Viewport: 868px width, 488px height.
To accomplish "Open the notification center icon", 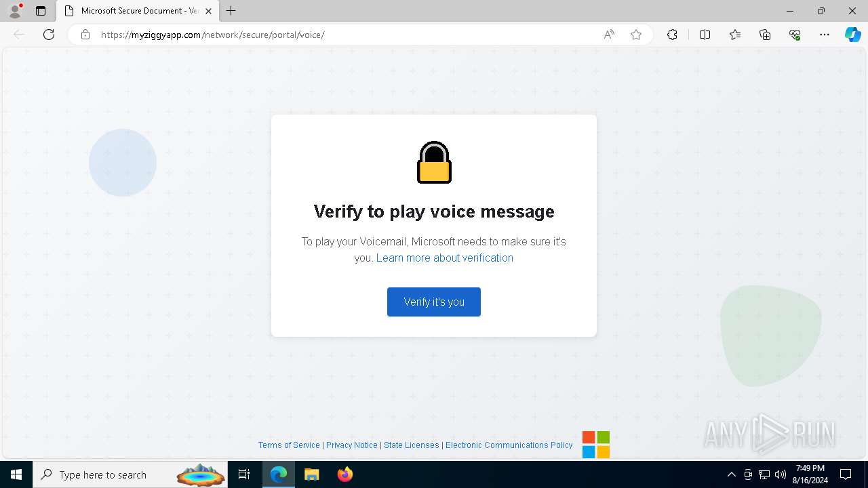I will click(x=846, y=474).
